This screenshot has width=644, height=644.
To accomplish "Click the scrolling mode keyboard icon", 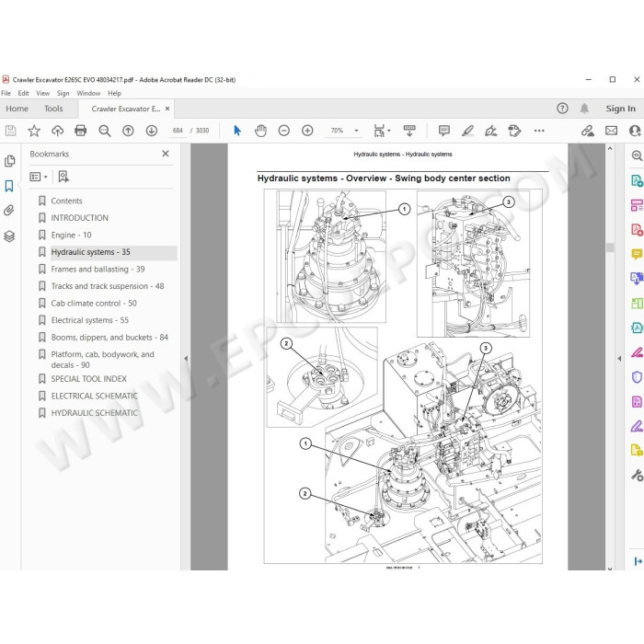I will (x=409, y=131).
